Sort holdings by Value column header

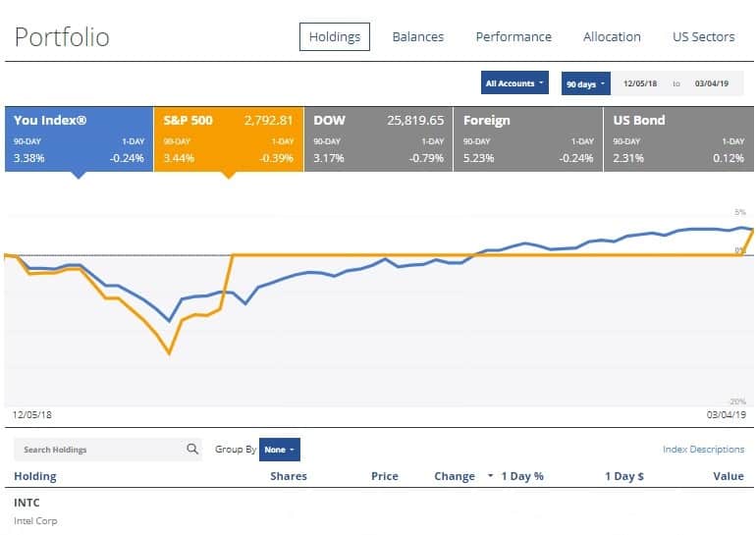point(728,476)
